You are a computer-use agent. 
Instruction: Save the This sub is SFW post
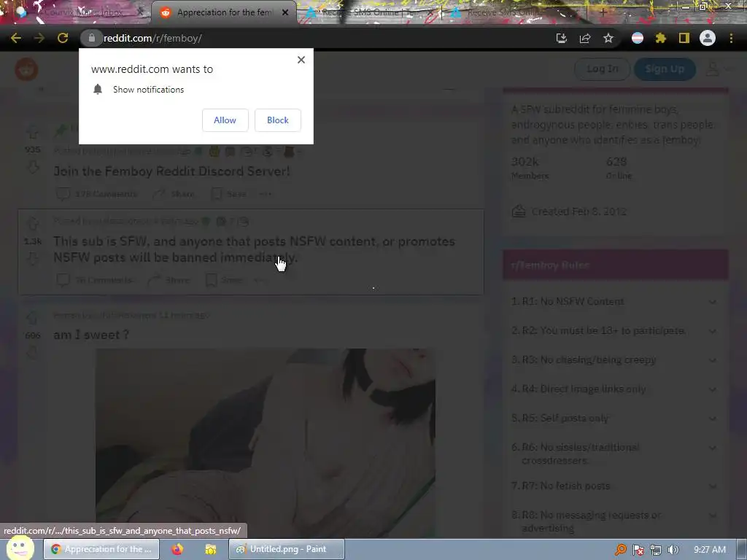coord(225,280)
